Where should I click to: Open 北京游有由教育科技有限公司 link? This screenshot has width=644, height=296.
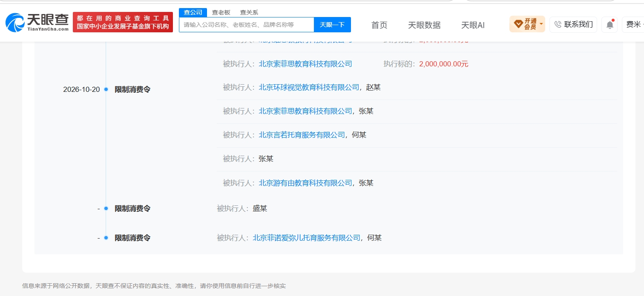pos(305,183)
